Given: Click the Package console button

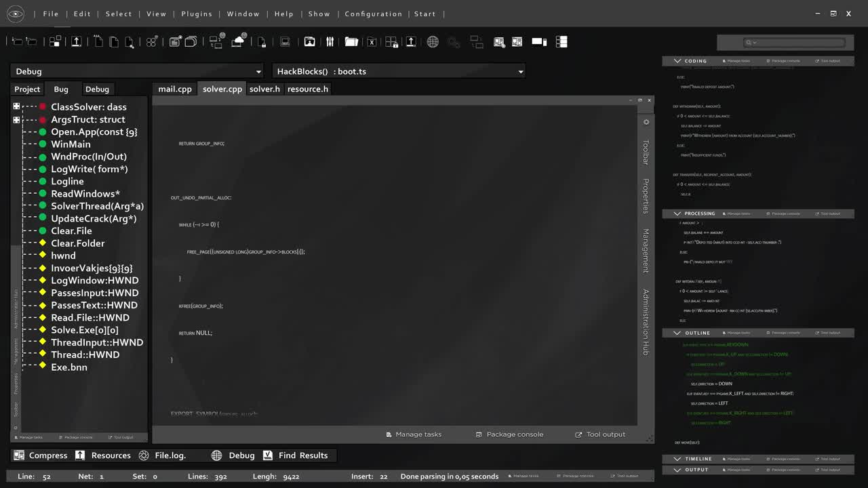Looking at the screenshot, I should [x=510, y=434].
